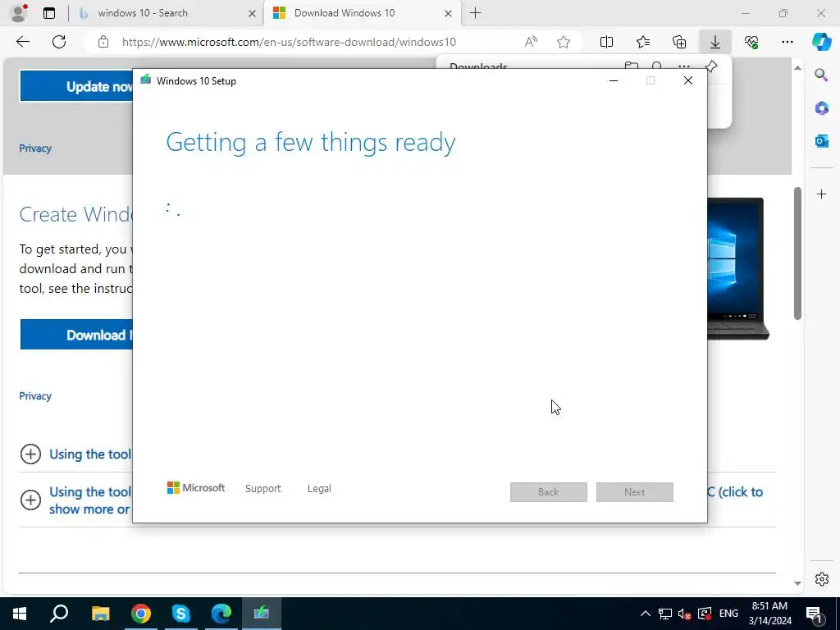Launch Copilot from Edge toolbar
Image resolution: width=840 pixels, height=630 pixels.
[821, 42]
